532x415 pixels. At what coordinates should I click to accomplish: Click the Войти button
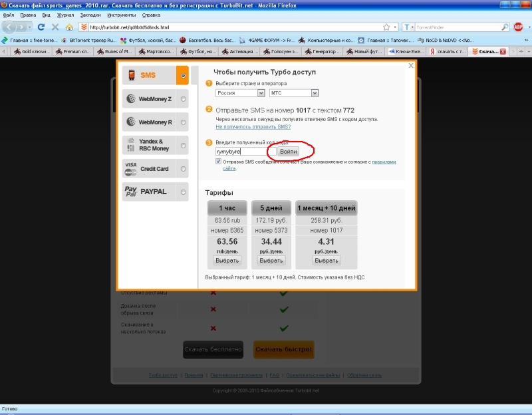(288, 152)
